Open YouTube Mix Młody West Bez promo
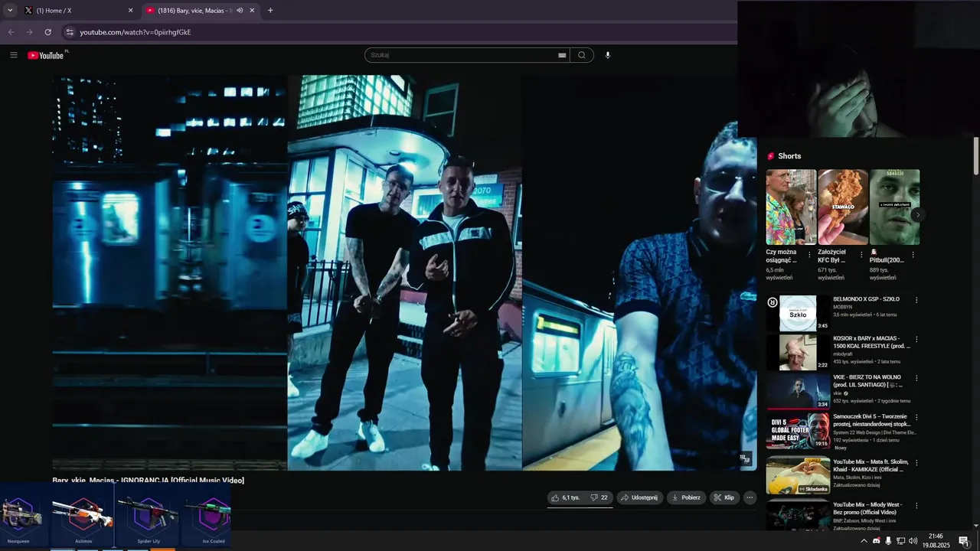The height and width of the screenshot is (551, 980). click(867, 508)
